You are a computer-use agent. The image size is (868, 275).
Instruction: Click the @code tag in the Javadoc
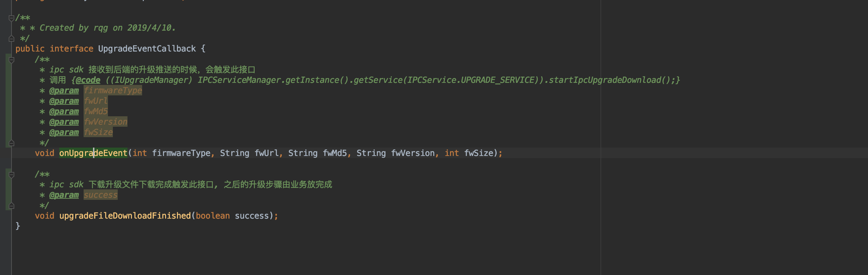(x=88, y=80)
